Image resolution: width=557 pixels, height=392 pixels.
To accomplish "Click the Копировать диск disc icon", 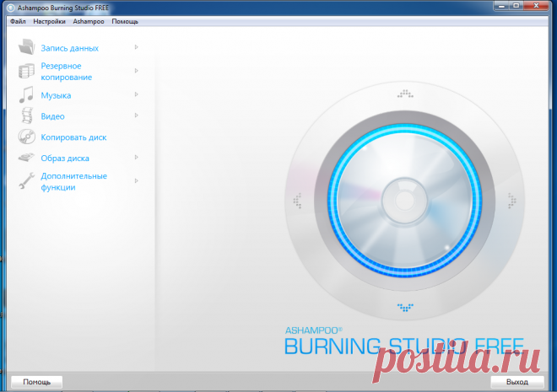I will tap(27, 137).
